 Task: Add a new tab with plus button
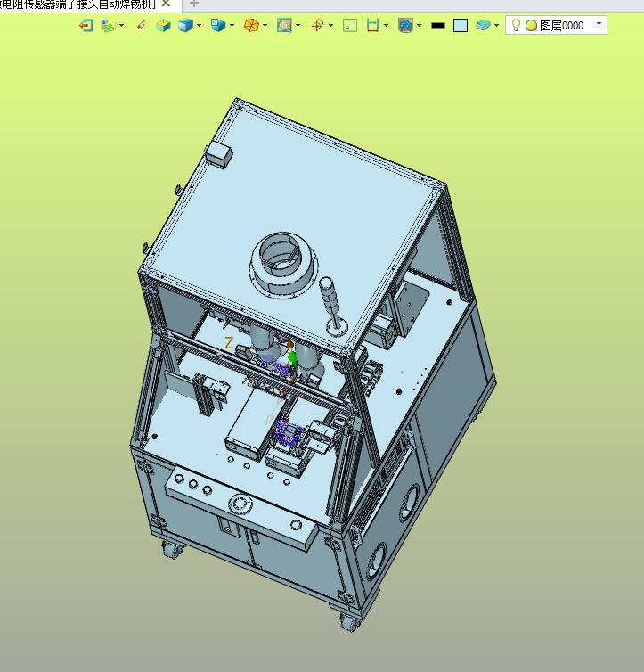193,4
